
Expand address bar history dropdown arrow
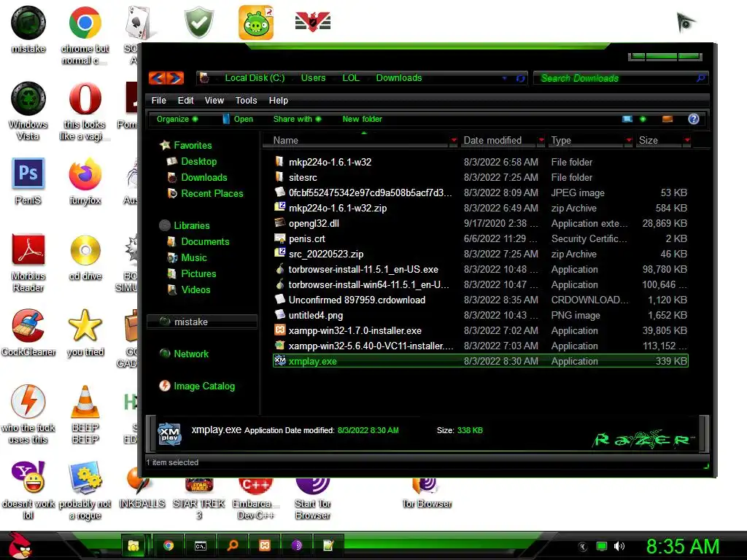[x=505, y=78]
